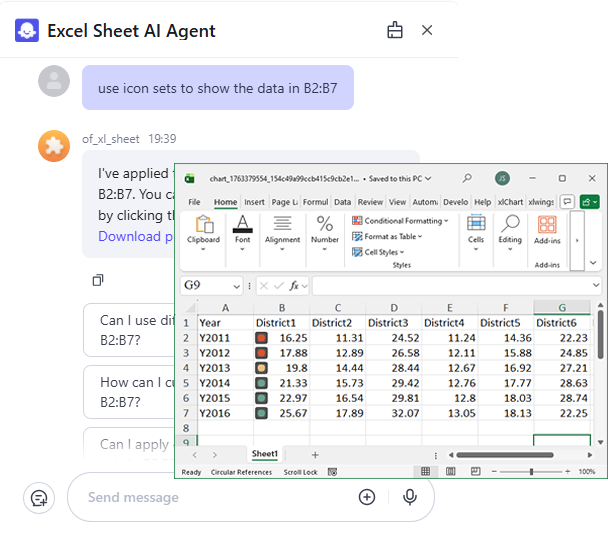608x533 pixels.
Task: Click the formula confirm checkmark icon
Action: click(x=278, y=286)
